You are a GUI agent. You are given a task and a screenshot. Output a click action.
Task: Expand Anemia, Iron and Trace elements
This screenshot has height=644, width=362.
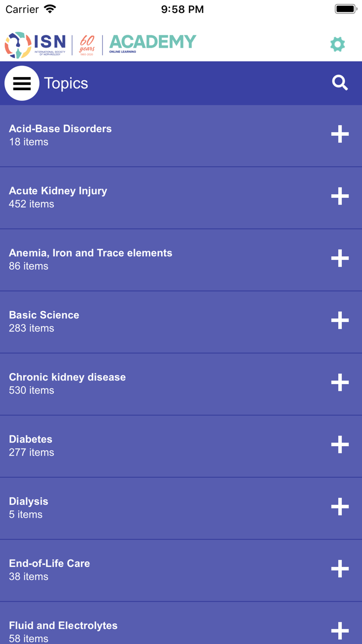[x=340, y=258]
